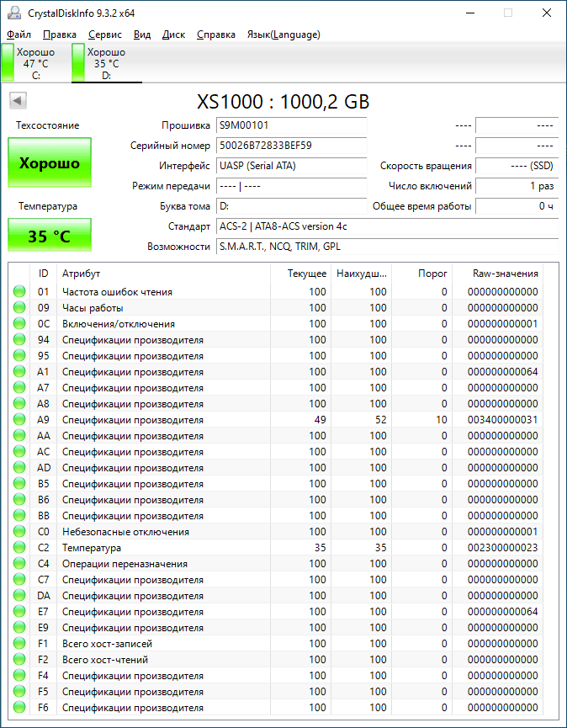Viewport: 567px width, 728px height.
Task: Click status icon of attribute C2
Action: point(19,548)
